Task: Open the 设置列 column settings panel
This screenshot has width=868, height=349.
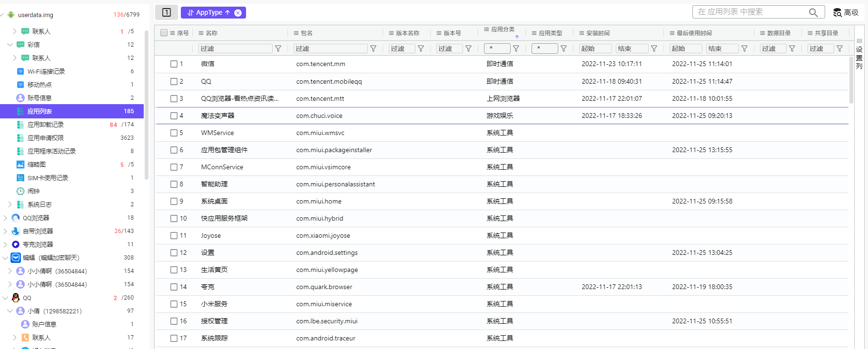Action: tap(859, 54)
